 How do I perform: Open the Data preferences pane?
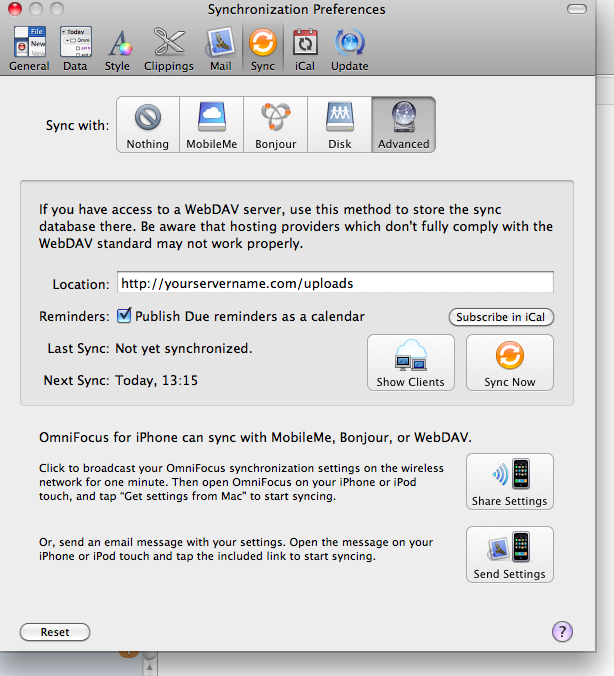[75, 49]
